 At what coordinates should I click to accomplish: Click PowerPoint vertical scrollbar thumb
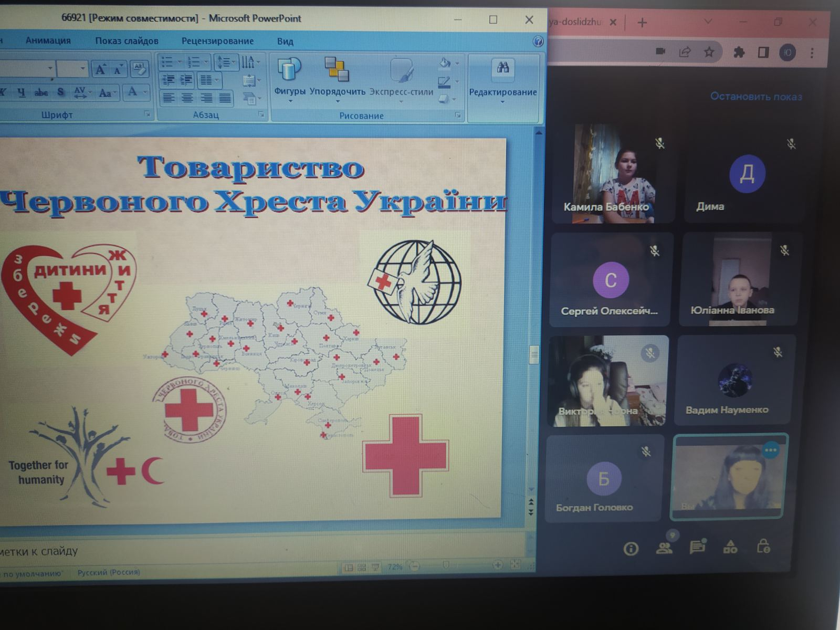534,355
